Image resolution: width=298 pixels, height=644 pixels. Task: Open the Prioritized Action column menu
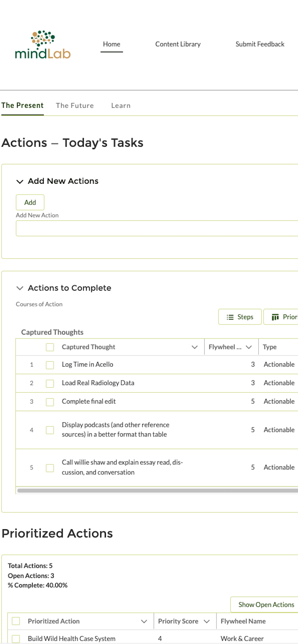(144, 621)
